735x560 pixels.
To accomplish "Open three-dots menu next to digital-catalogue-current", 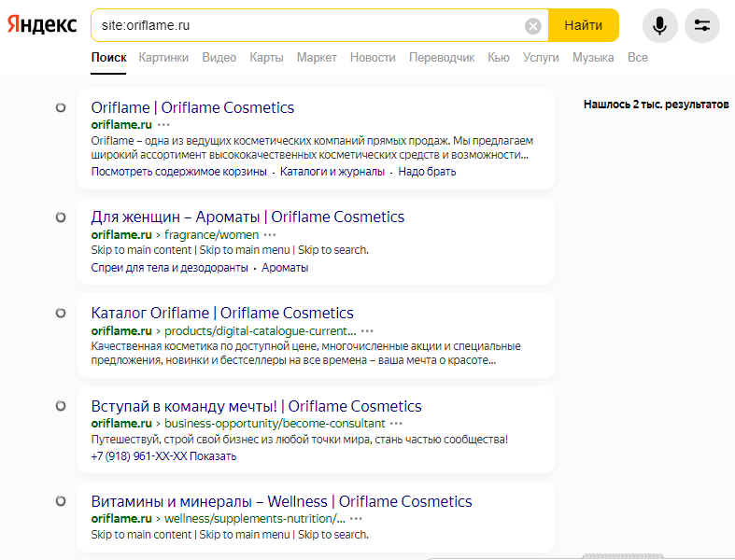I will pyautogui.click(x=367, y=330).
